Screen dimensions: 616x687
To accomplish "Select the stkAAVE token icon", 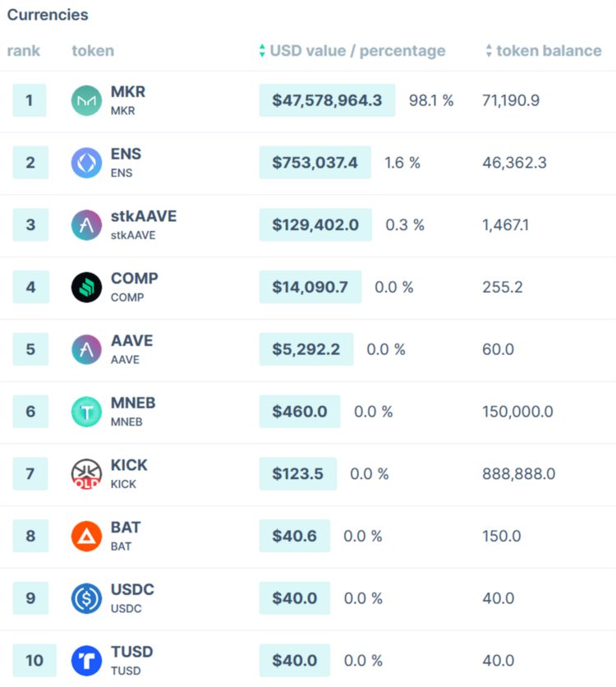I will [x=86, y=225].
